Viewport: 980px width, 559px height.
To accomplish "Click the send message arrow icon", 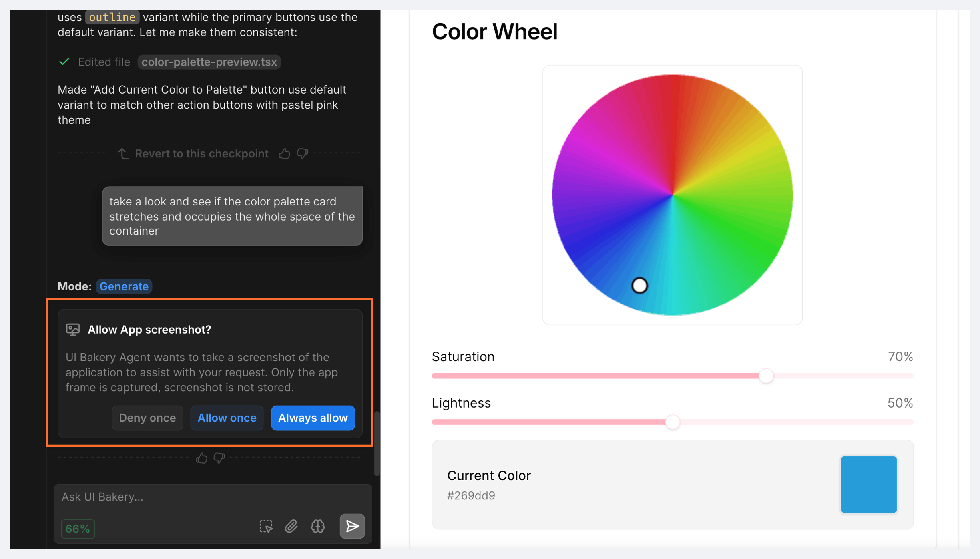I will point(352,526).
